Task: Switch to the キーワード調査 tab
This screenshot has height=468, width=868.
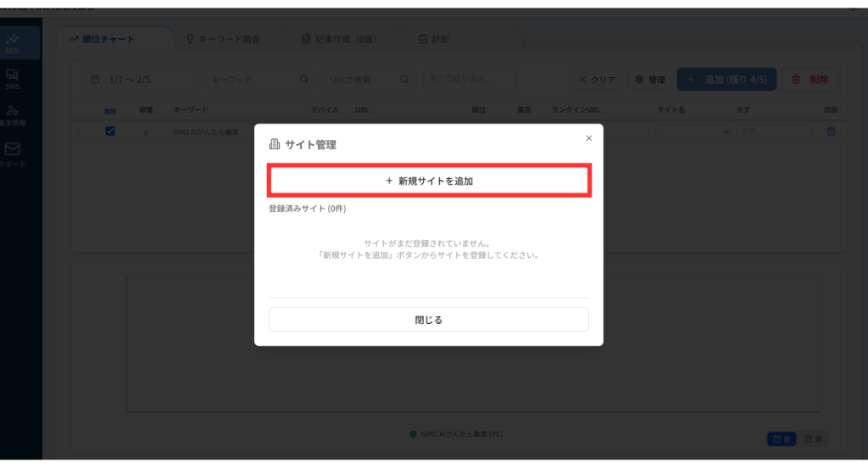Action: click(223, 39)
